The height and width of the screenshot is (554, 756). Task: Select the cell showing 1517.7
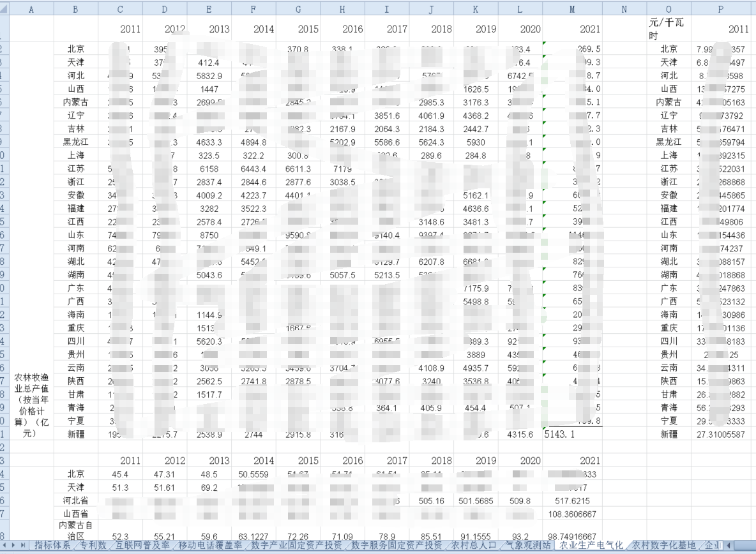pos(209,395)
